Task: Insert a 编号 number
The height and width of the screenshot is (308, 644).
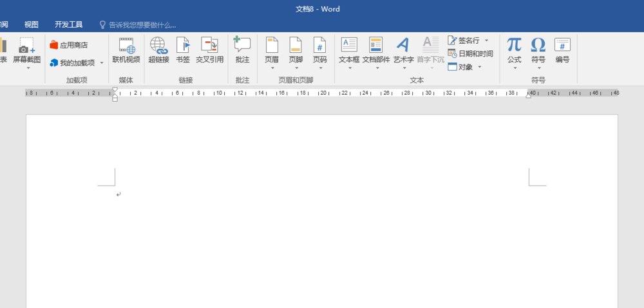Action: pos(563,51)
